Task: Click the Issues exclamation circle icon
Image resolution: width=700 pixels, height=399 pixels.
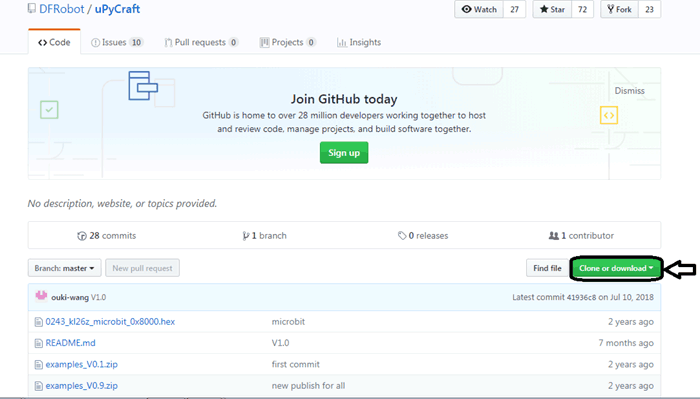Action: (x=95, y=42)
